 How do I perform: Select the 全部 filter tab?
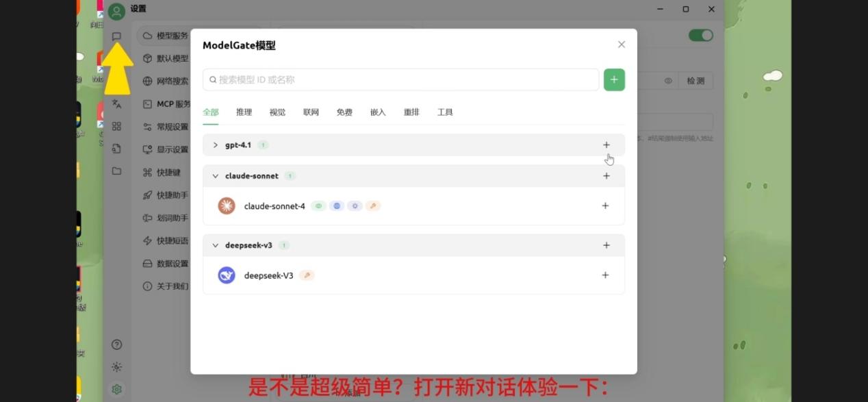coord(211,112)
